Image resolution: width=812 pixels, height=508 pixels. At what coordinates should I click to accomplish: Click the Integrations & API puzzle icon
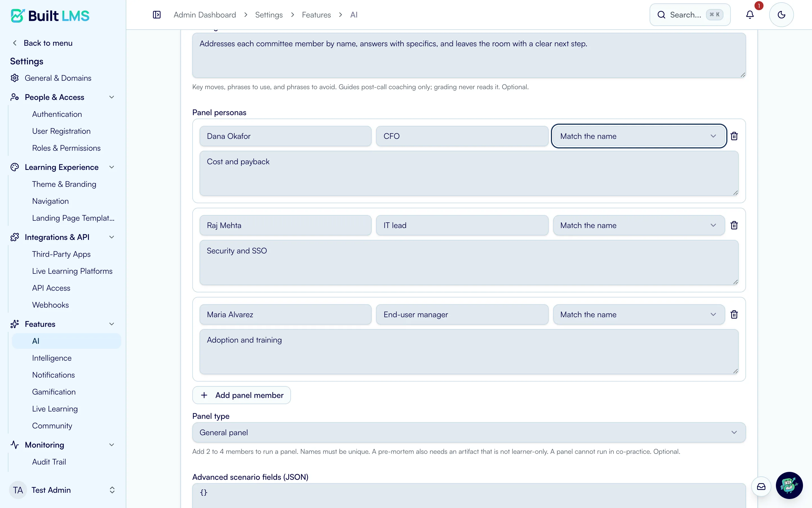[x=14, y=237]
